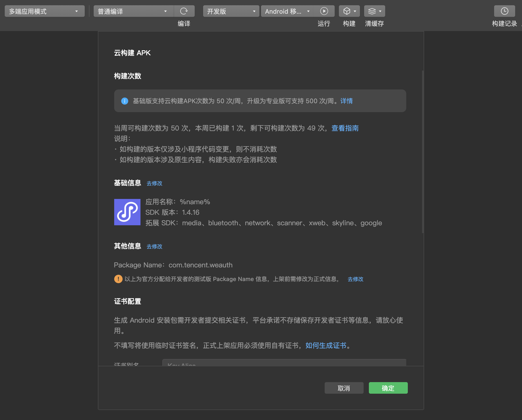
Task: Click the dialog vertical scrollbar
Action: 423,152
